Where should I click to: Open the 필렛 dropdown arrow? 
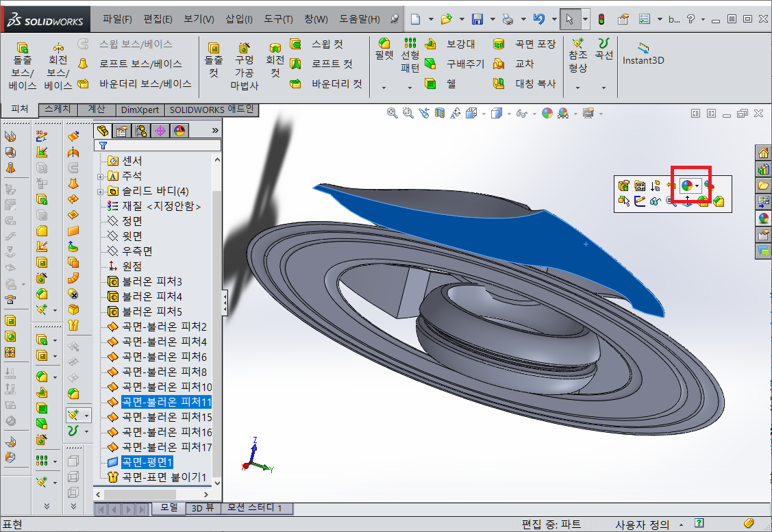click(384, 88)
